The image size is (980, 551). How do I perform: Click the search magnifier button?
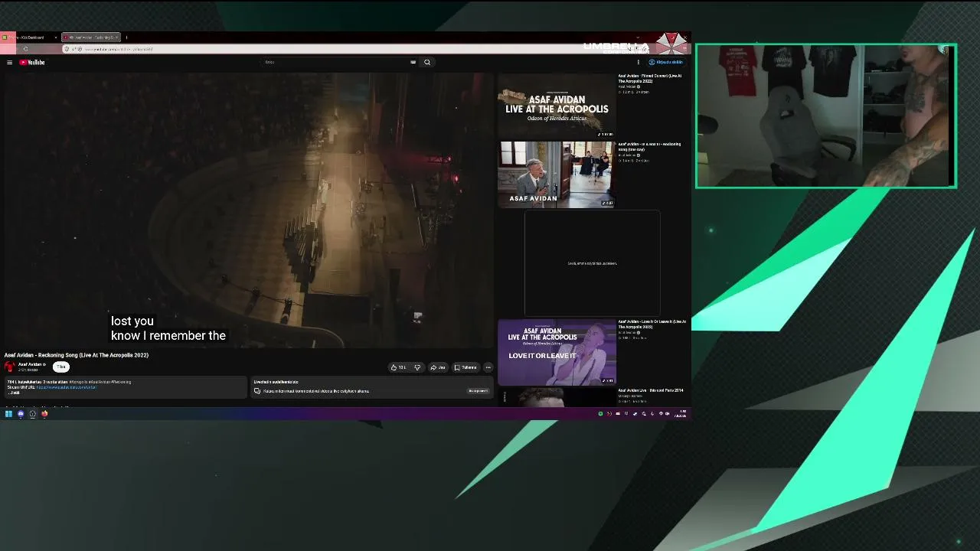pos(427,62)
